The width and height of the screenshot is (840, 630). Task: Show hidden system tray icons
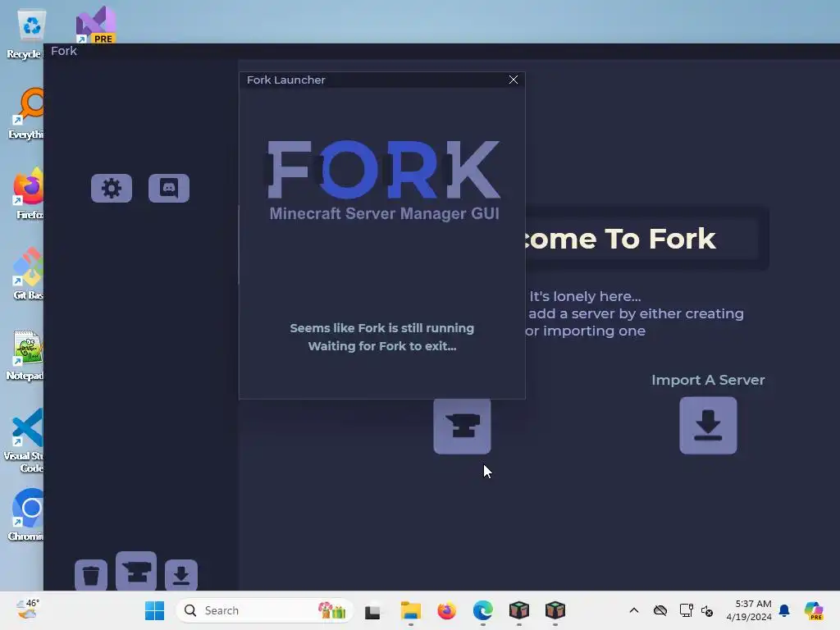634,610
